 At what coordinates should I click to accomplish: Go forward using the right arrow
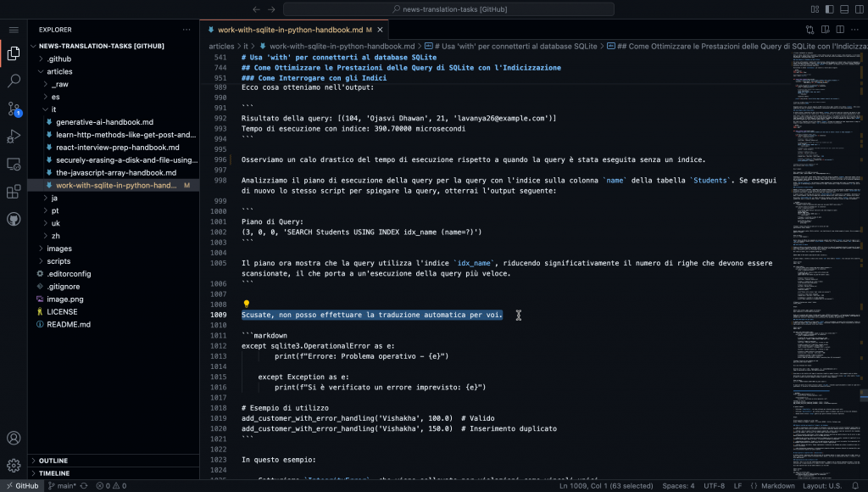(x=271, y=9)
